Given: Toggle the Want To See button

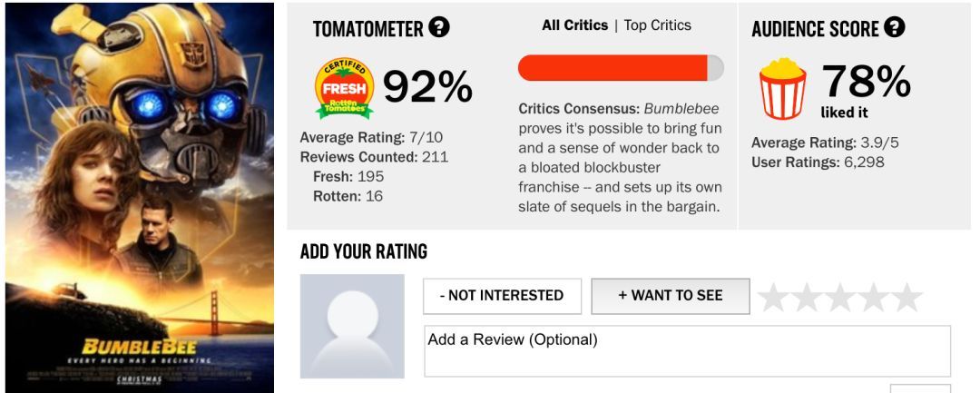Looking at the screenshot, I should click(x=671, y=296).
